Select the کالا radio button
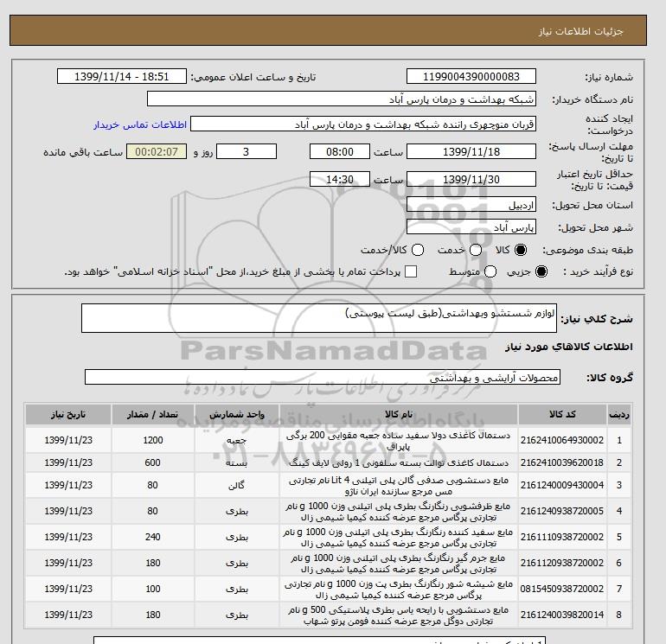This screenshot has height=644, width=666. pyautogui.click(x=521, y=250)
